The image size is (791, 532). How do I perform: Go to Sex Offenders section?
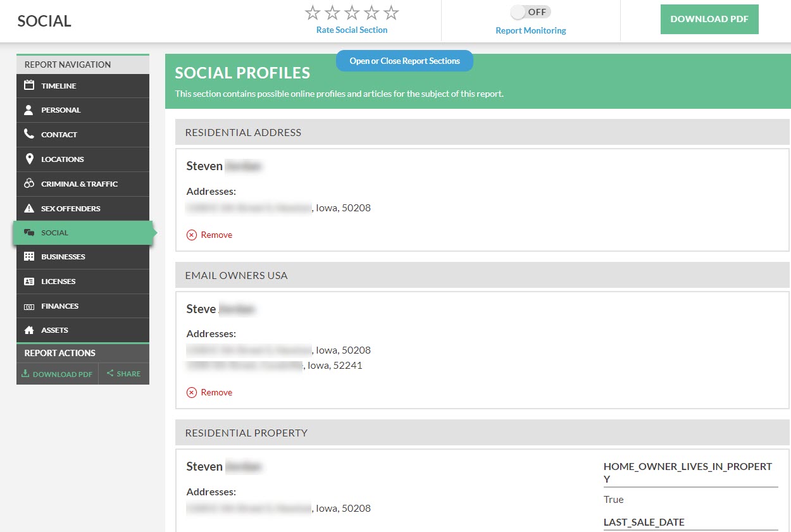point(83,209)
